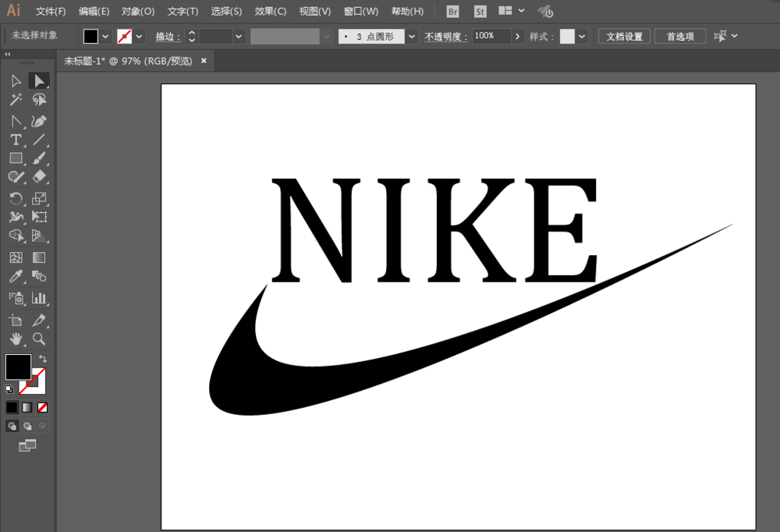The height and width of the screenshot is (532, 780).
Task: Pick the Eyedropper tool
Action: click(16, 276)
